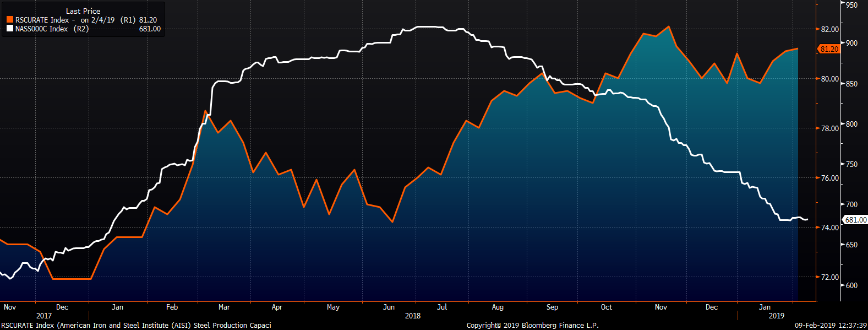868x330 pixels.
Task: Click the Last Price legend title
Action: tap(83, 11)
